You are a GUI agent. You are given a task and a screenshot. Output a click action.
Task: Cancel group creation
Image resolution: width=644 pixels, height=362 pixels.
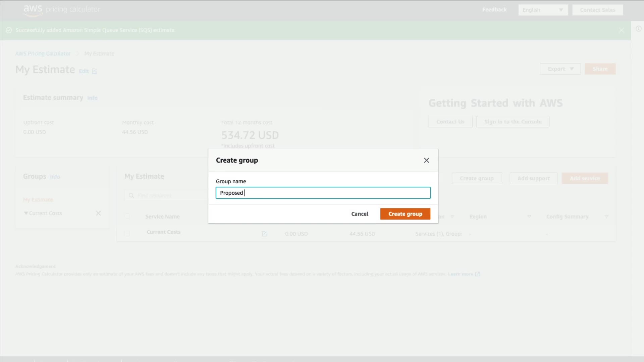360,214
